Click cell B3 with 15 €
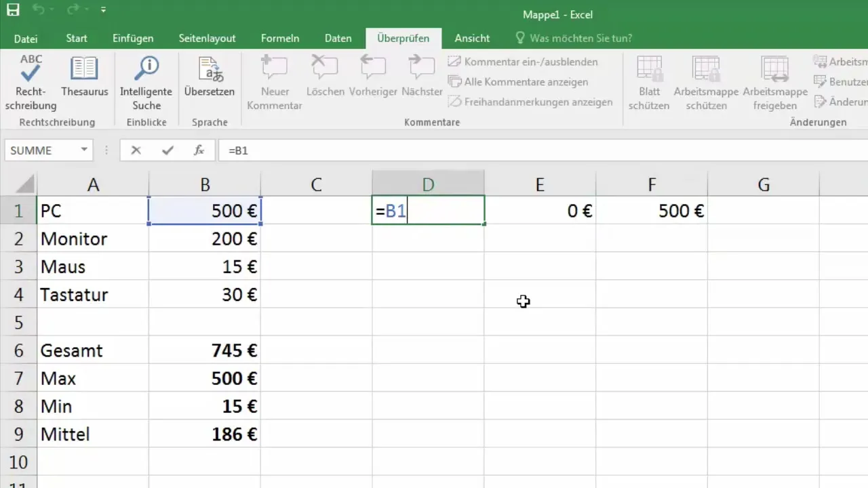 205,266
